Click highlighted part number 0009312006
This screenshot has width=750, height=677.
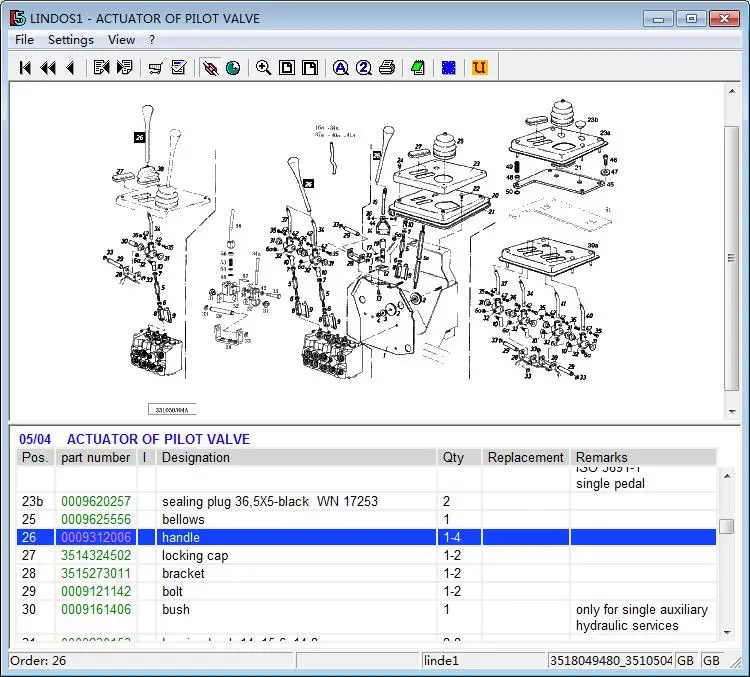(96, 537)
